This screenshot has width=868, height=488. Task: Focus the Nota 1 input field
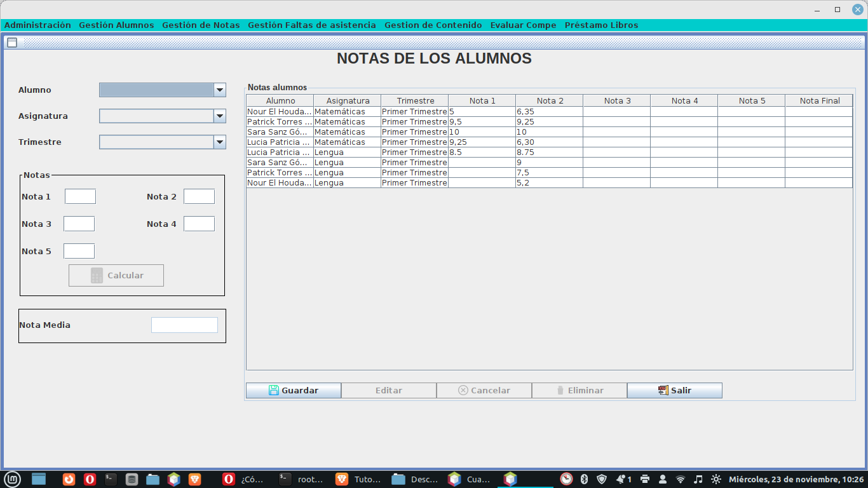point(80,196)
